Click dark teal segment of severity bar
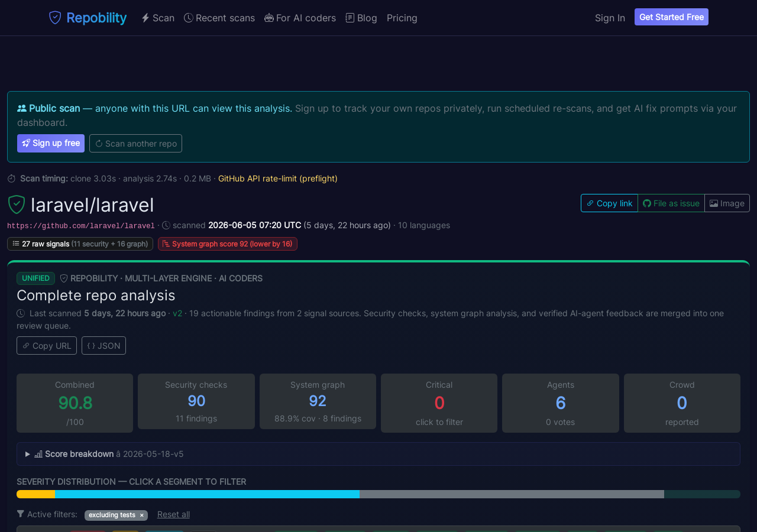Image resolution: width=757 pixels, height=532 pixels. (702, 494)
